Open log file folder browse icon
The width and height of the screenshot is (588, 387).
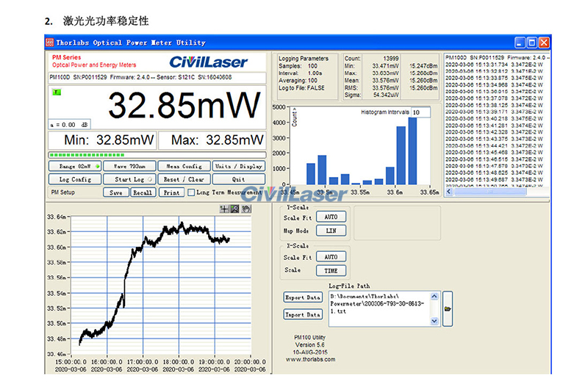coord(448,308)
